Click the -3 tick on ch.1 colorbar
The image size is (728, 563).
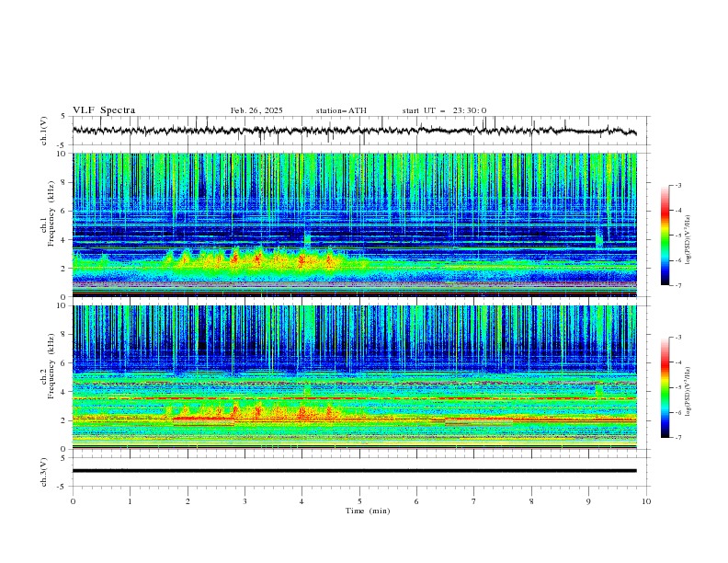click(677, 185)
